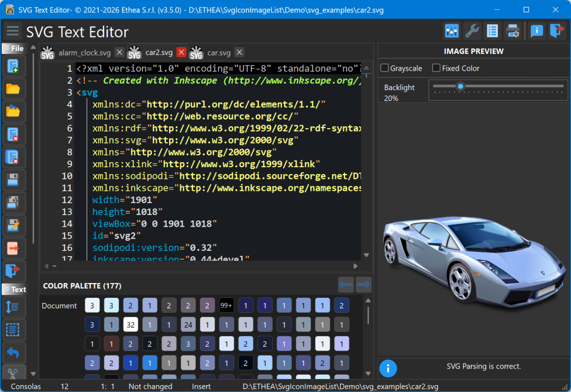Click the sodipodi:version="0.32" line
This screenshot has width=571, height=392.
click(x=154, y=248)
